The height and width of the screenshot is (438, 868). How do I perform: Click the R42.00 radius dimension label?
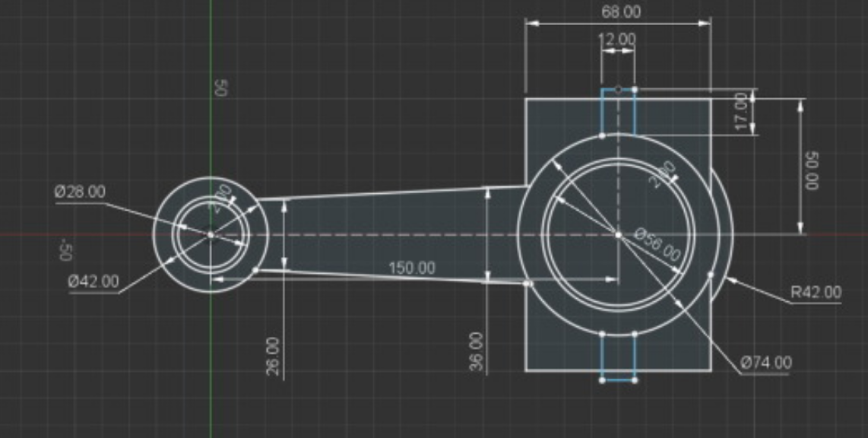(816, 293)
